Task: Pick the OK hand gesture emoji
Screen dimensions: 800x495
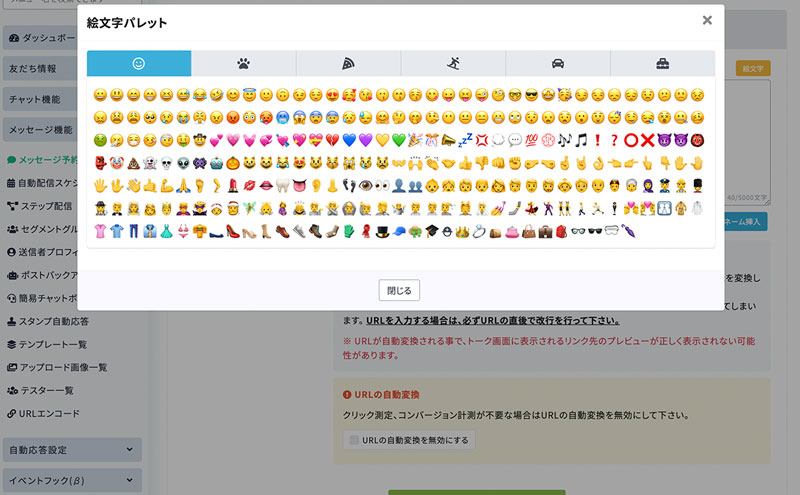Action: (x=598, y=163)
